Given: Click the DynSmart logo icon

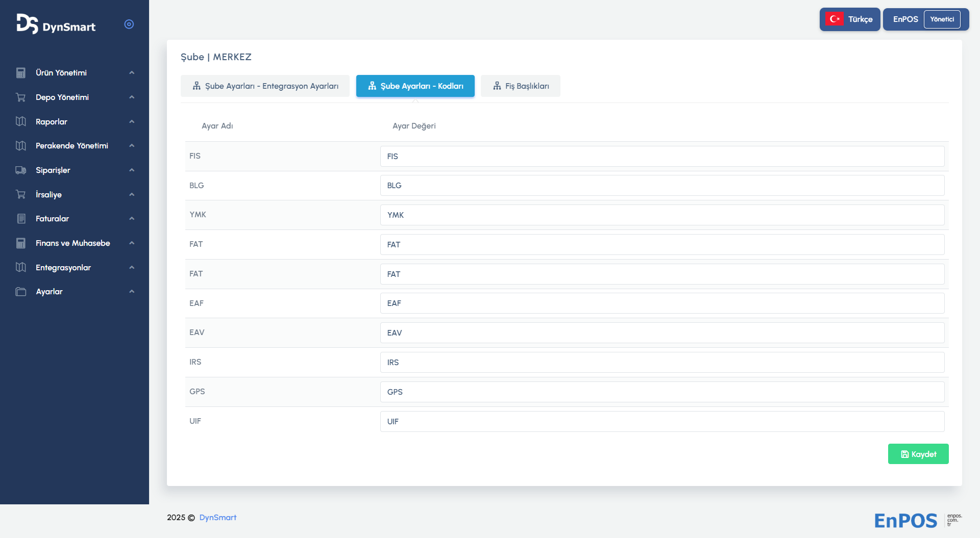Looking at the screenshot, I should point(27,24).
